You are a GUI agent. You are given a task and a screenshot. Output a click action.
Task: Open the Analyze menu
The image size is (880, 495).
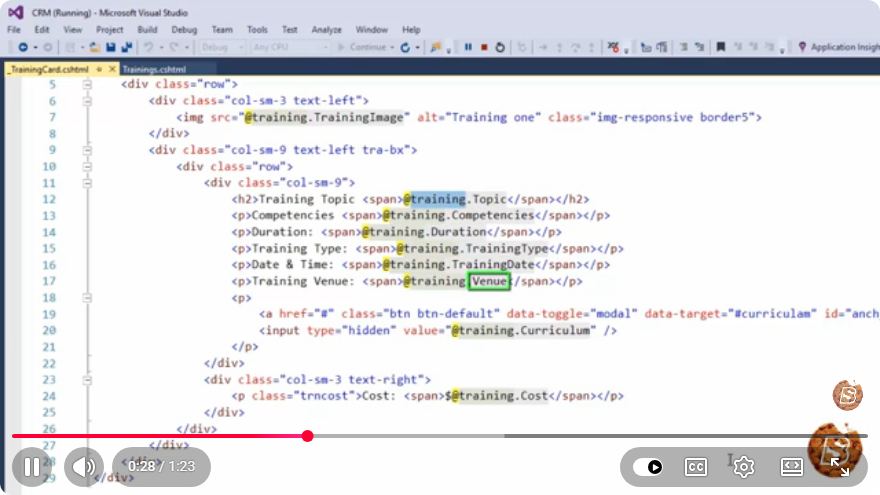[327, 30]
